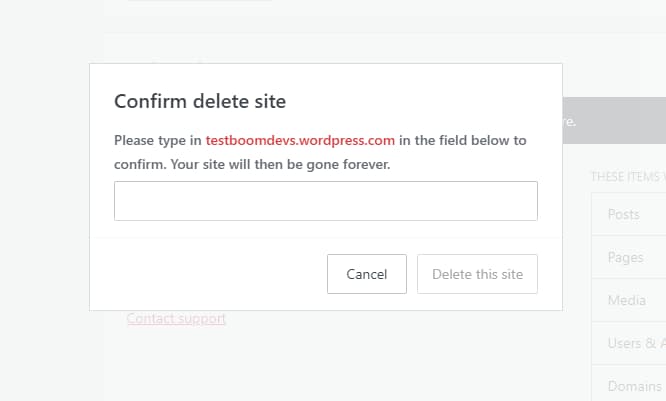Open the Contact support link
This screenshot has width=666, height=401.
[176, 319]
